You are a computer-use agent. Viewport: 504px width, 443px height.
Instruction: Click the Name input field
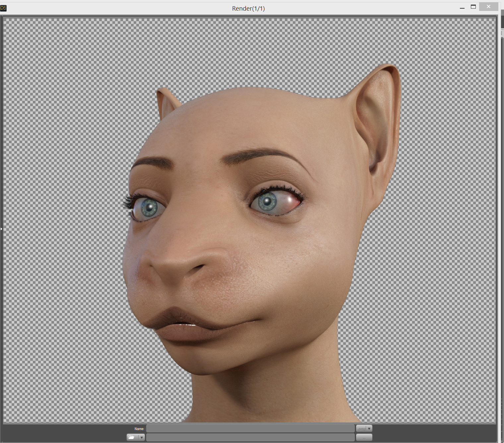[250, 428]
